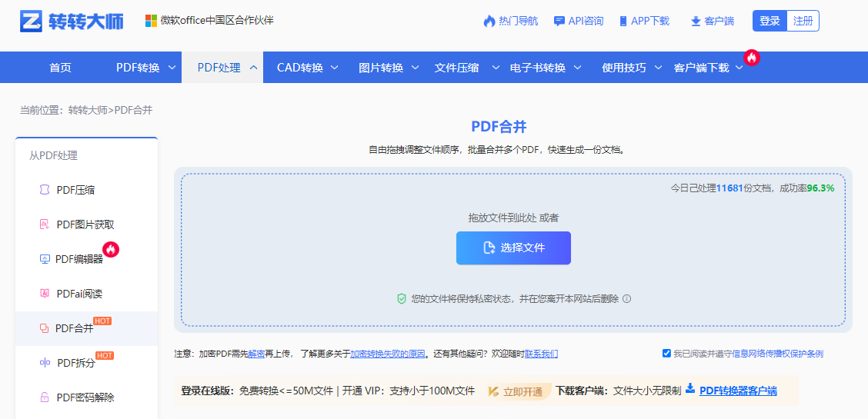Click the download icon before PDF转换器客户端
Screen dimensions: 868x419
coord(689,388)
